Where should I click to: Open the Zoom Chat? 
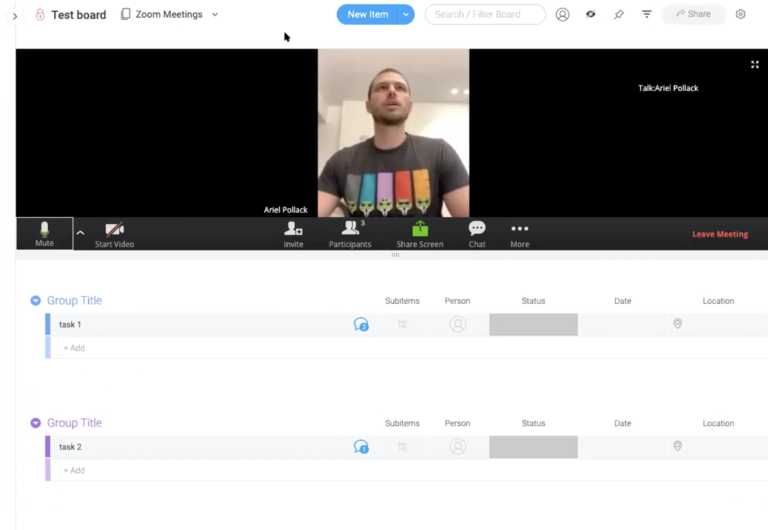coord(477,230)
